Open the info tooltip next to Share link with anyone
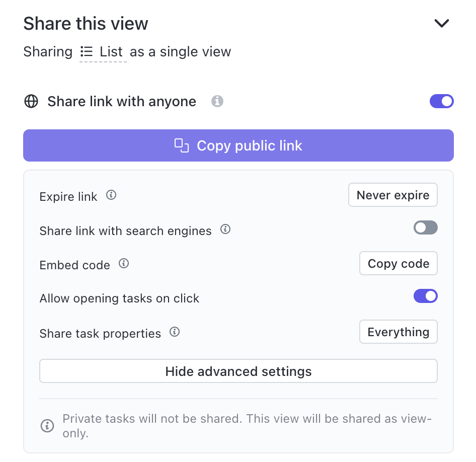 (217, 101)
